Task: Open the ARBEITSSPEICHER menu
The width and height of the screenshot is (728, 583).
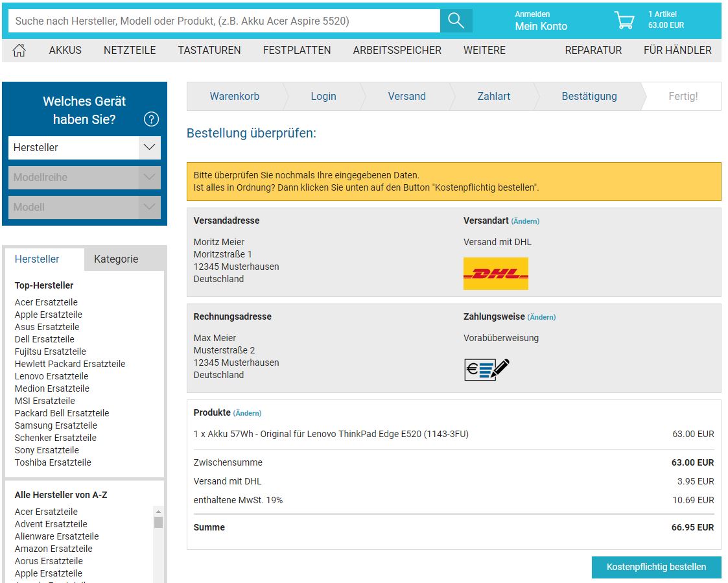Action: click(x=397, y=50)
